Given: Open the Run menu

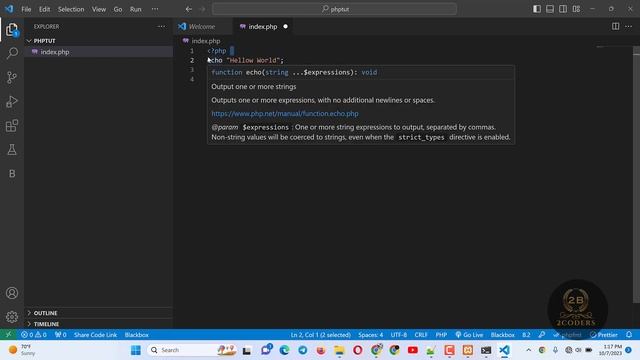Looking at the screenshot, I should point(136,9).
